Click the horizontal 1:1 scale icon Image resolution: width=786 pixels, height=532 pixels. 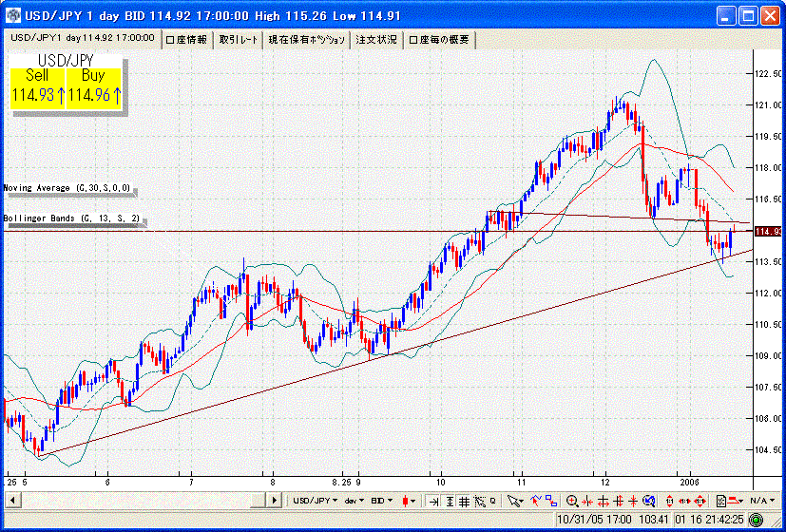click(x=684, y=501)
